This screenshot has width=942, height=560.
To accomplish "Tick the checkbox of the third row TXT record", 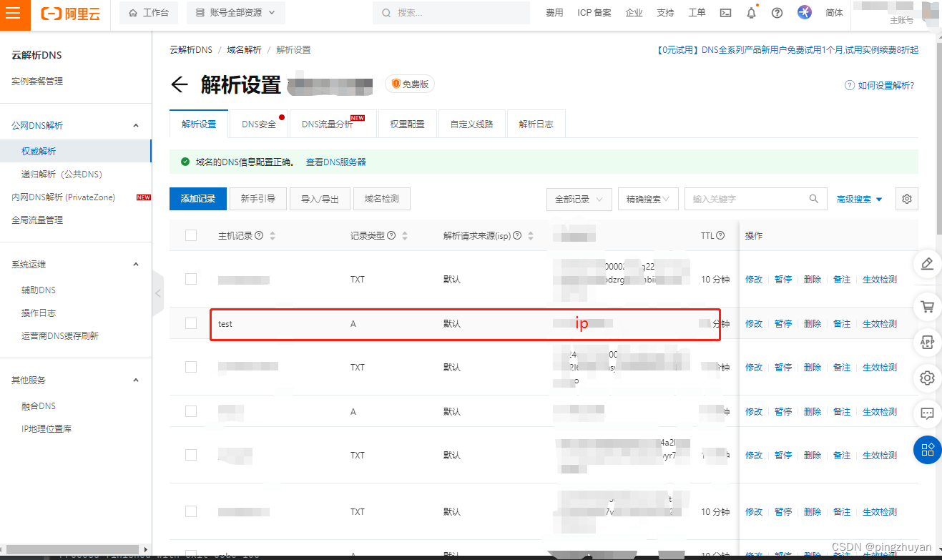I will click(x=191, y=367).
